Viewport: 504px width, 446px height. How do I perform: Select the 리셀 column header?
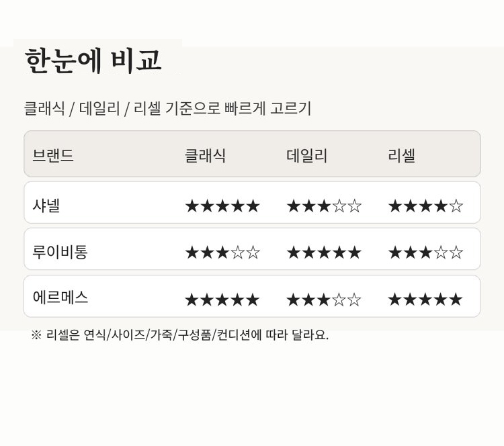(x=401, y=156)
